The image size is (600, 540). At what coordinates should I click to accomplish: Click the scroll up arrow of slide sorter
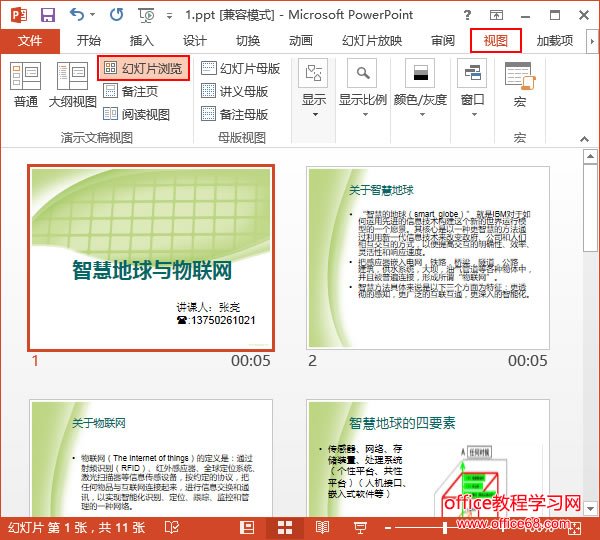[x=590, y=156]
